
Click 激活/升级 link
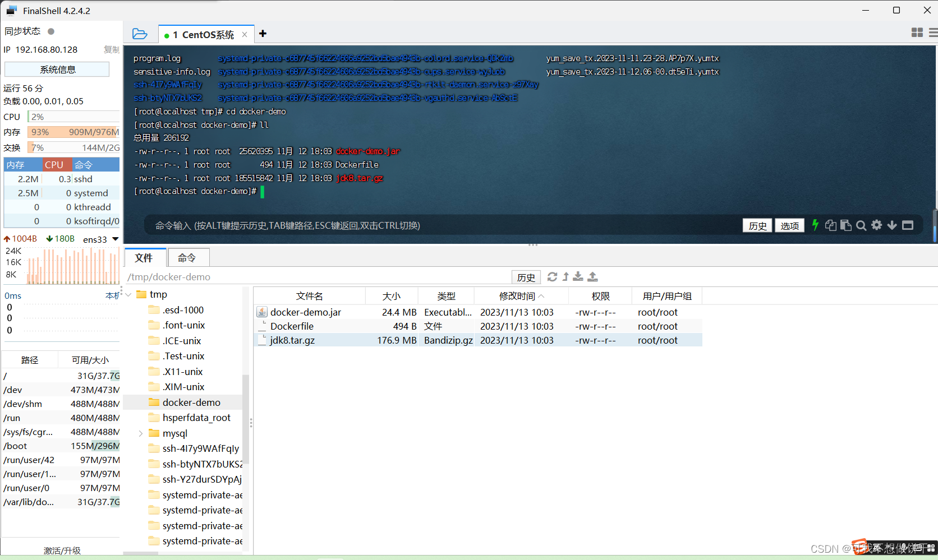tap(62, 550)
